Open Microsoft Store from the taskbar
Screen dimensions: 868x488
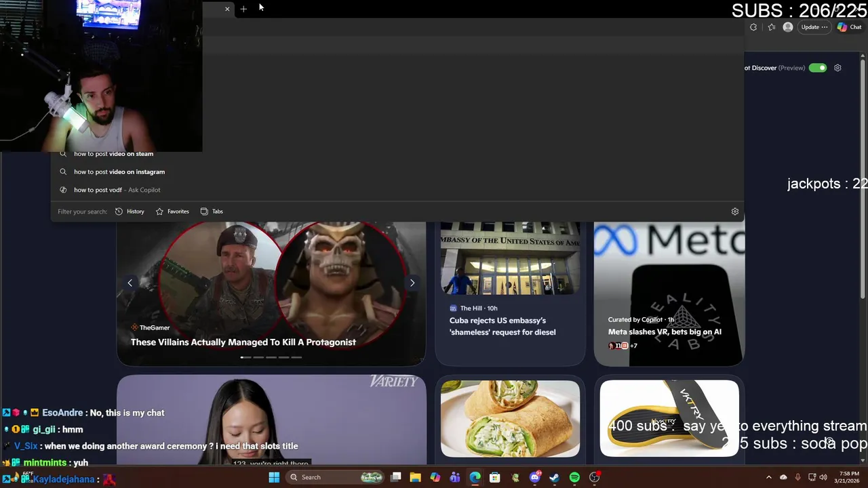click(x=495, y=477)
